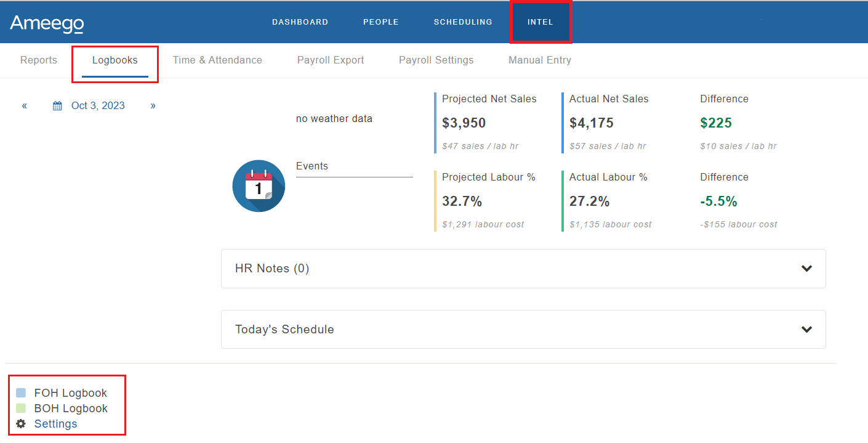Switch to the Reports tab
Viewport: 868px width, 443px height.
coord(38,60)
